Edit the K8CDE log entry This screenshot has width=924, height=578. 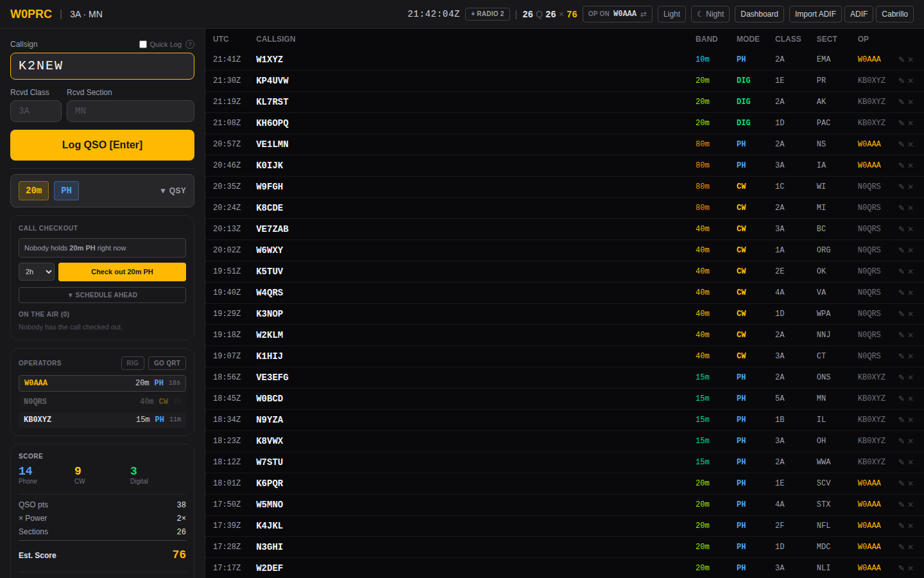901,208
